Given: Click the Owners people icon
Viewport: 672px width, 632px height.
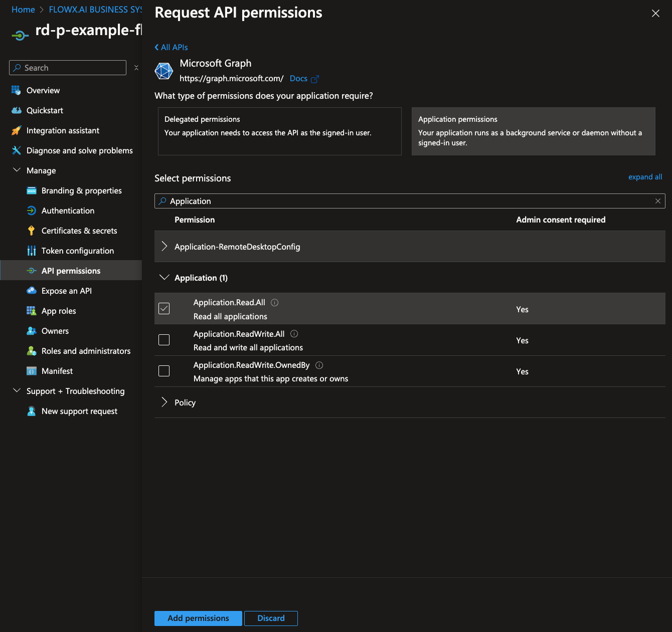Looking at the screenshot, I should (x=31, y=331).
